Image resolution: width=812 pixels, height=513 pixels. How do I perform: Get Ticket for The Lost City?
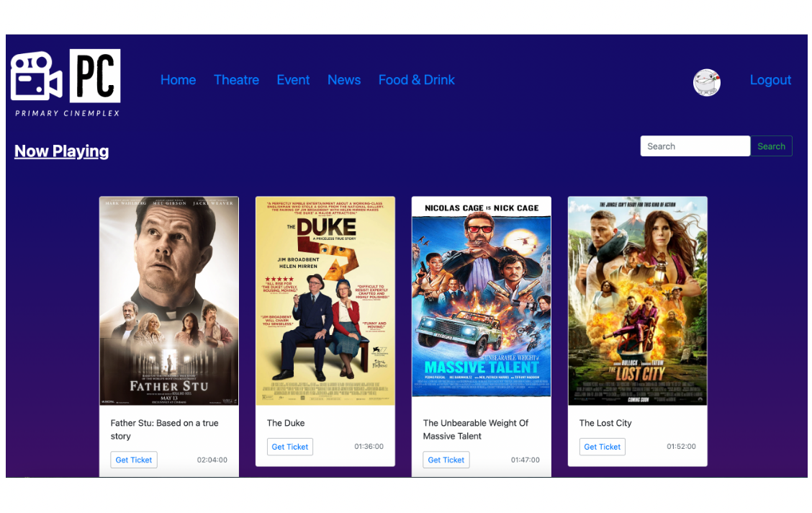(x=603, y=447)
